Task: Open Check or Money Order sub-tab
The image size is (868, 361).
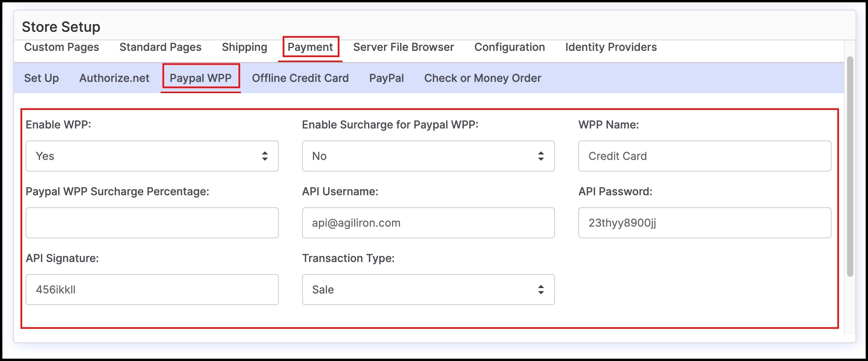Action: click(482, 78)
